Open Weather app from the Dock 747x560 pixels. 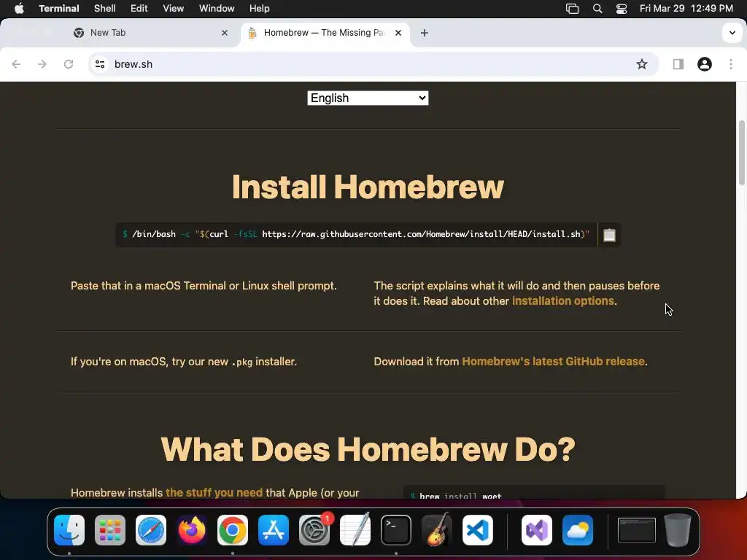pyautogui.click(x=578, y=530)
